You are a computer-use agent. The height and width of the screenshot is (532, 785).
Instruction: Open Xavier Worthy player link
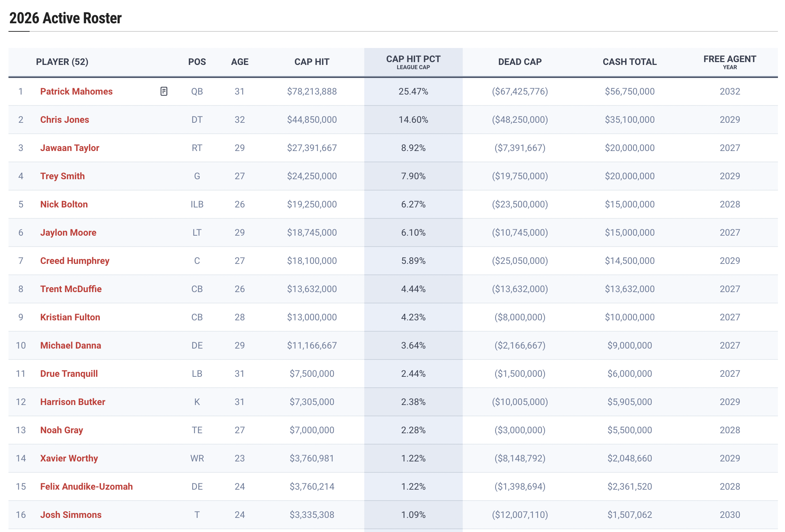click(69, 458)
